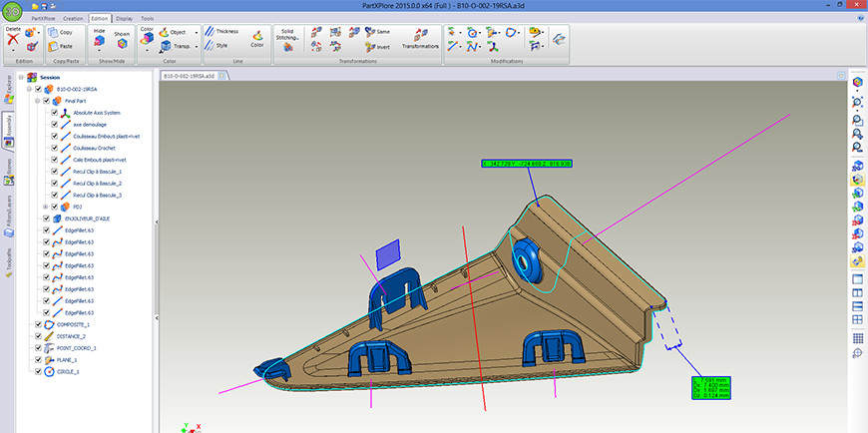The image size is (868, 433).
Task: Select the line Thickness tool
Action: tap(211, 32)
